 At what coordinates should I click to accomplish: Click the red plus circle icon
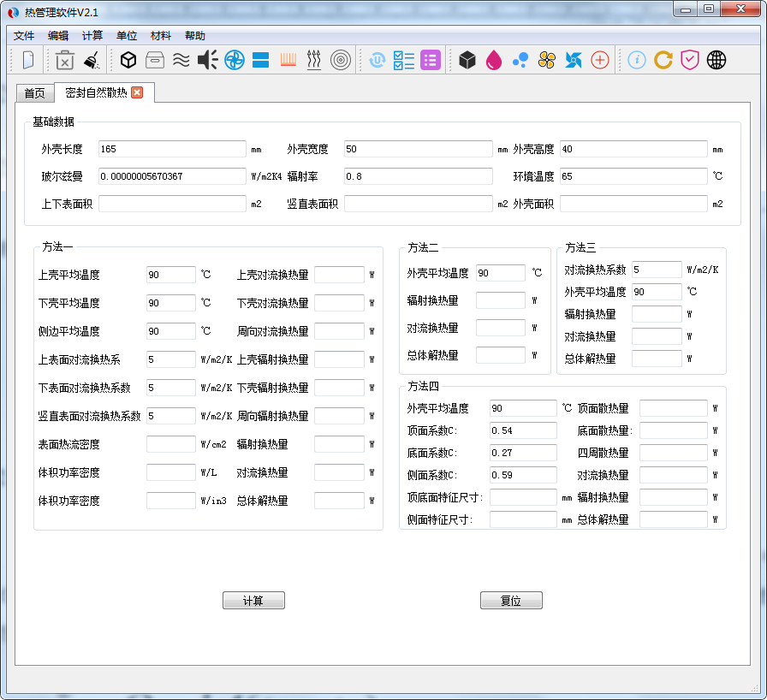[599, 60]
